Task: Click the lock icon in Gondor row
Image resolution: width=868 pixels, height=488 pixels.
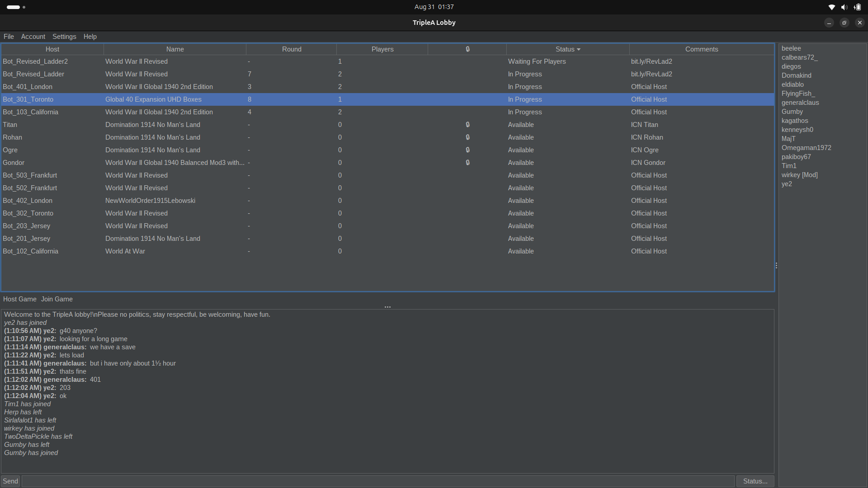Action: (467, 163)
